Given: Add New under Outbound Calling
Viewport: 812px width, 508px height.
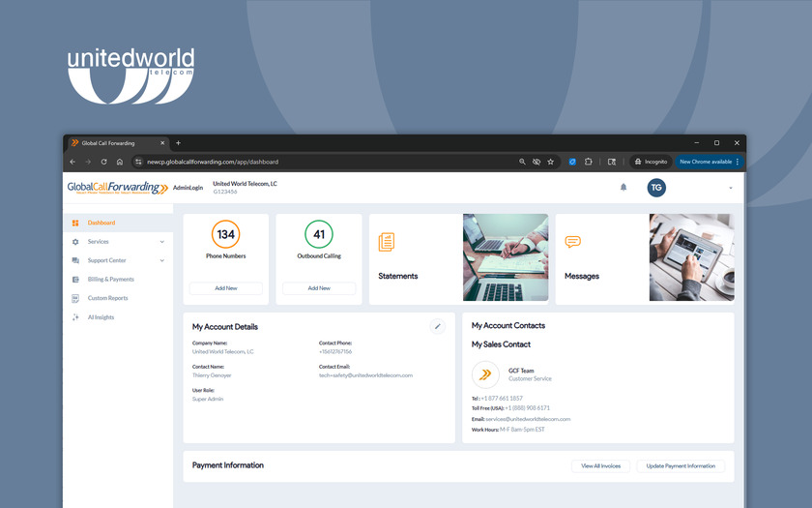Looking at the screenshot, I should [319, 288].
